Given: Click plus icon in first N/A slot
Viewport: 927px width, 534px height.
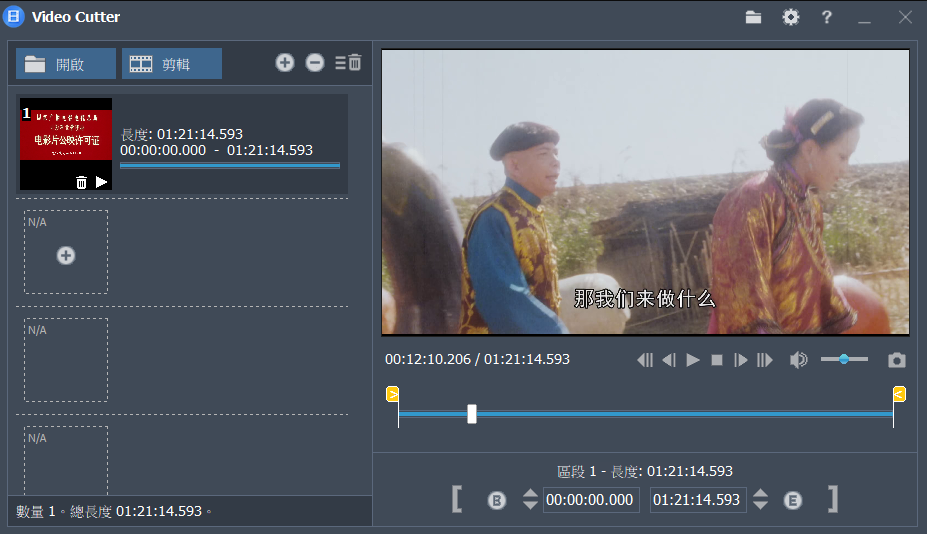Looking at the screenshot, I should click(x=66, y=255).
